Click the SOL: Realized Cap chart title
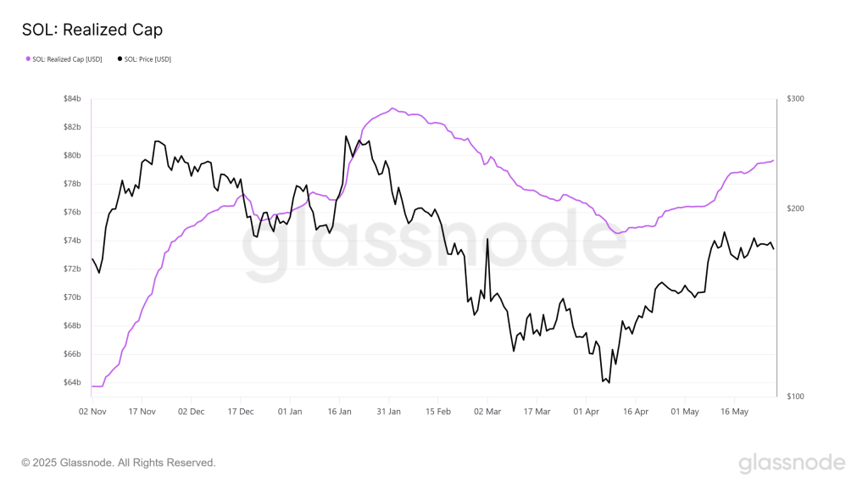Viewport: 868px width, 488px height. coord(92,30)
